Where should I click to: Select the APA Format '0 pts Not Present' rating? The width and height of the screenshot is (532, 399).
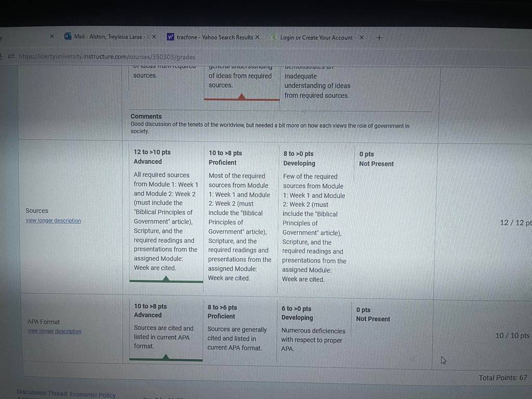pos(373,314)
